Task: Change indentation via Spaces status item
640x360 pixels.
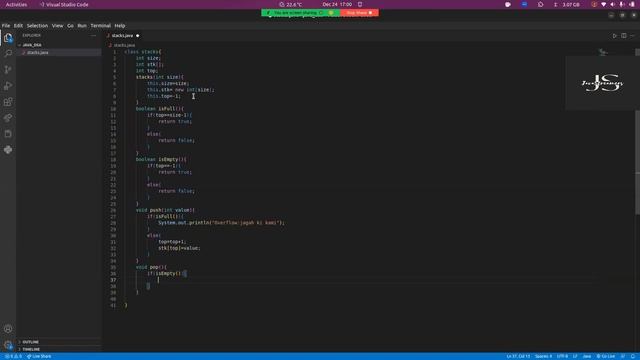Action: 543,356
